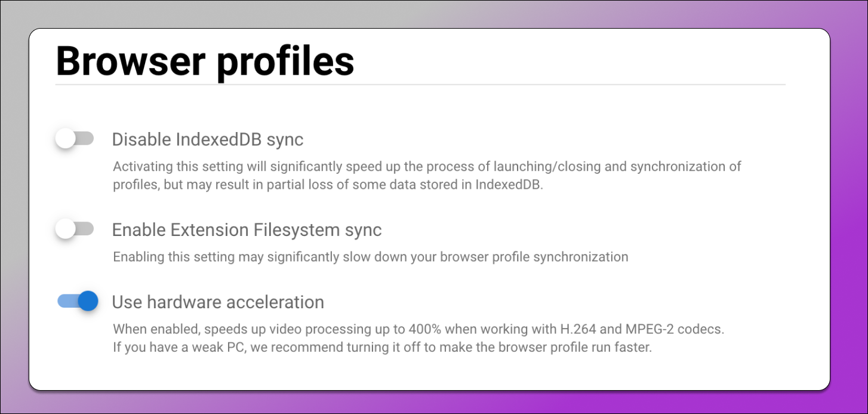Click description about slowing browser profile synchronization
This screenshot has width=868, height=414.
[x=370, y=257]
